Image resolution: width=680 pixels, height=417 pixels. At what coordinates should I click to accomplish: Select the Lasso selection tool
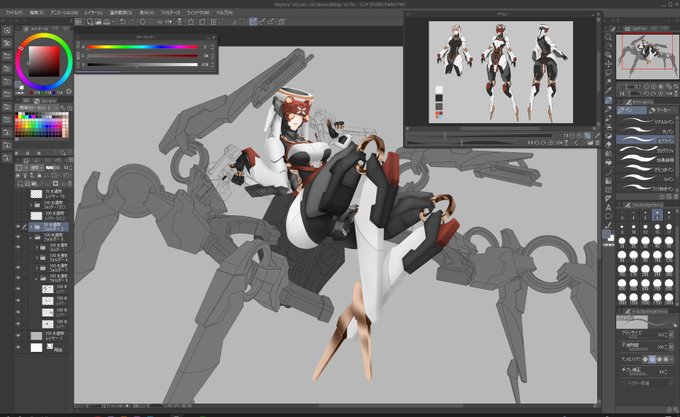click(608, 72)
